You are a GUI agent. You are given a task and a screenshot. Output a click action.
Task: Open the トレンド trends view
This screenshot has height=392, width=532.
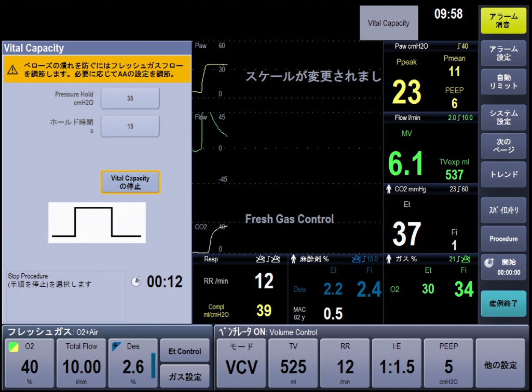point(503,174)
